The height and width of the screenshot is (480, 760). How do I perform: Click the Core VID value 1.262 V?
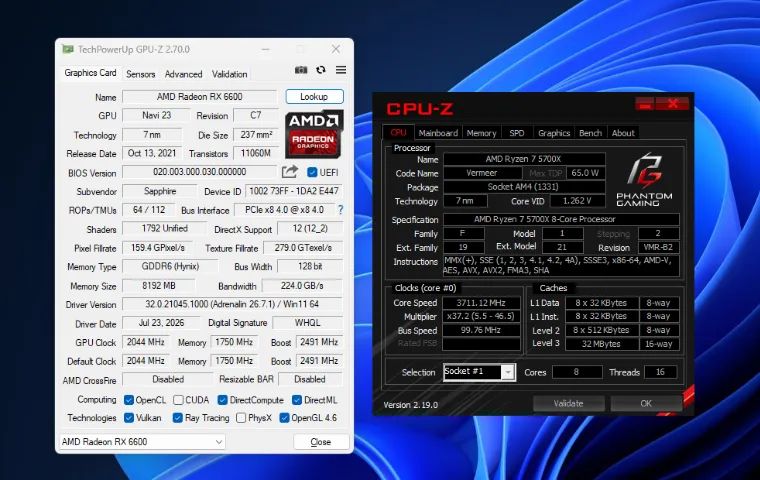[x=577, y=201]
